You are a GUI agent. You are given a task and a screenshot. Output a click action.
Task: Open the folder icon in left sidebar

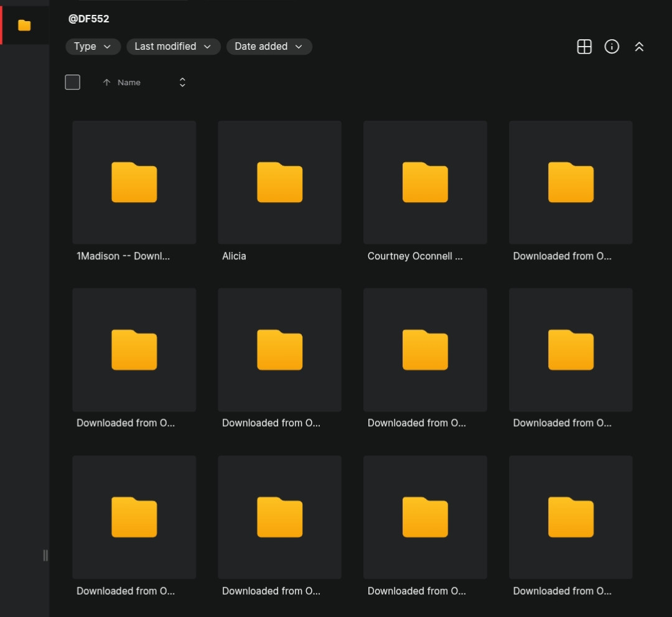[x=24, y=26]
